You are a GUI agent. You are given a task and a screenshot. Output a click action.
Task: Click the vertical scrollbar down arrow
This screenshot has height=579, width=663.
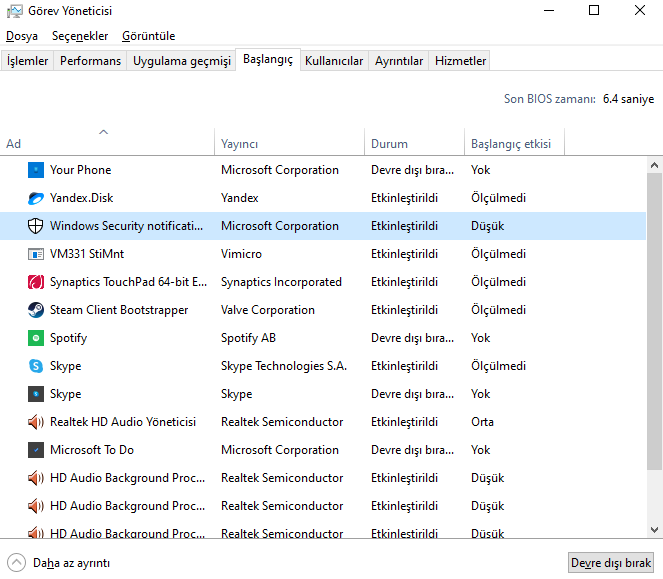point(654,531)
